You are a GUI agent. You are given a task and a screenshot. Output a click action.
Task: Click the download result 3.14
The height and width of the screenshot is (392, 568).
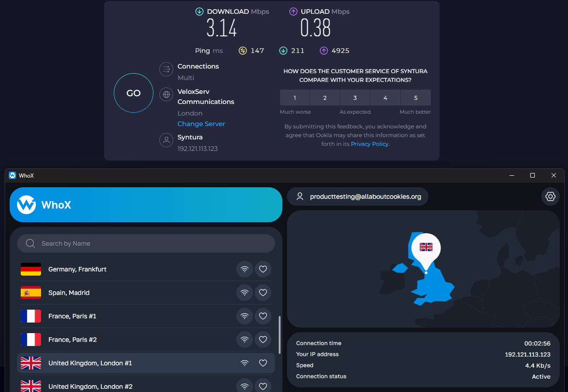click(x=222, y=28)
